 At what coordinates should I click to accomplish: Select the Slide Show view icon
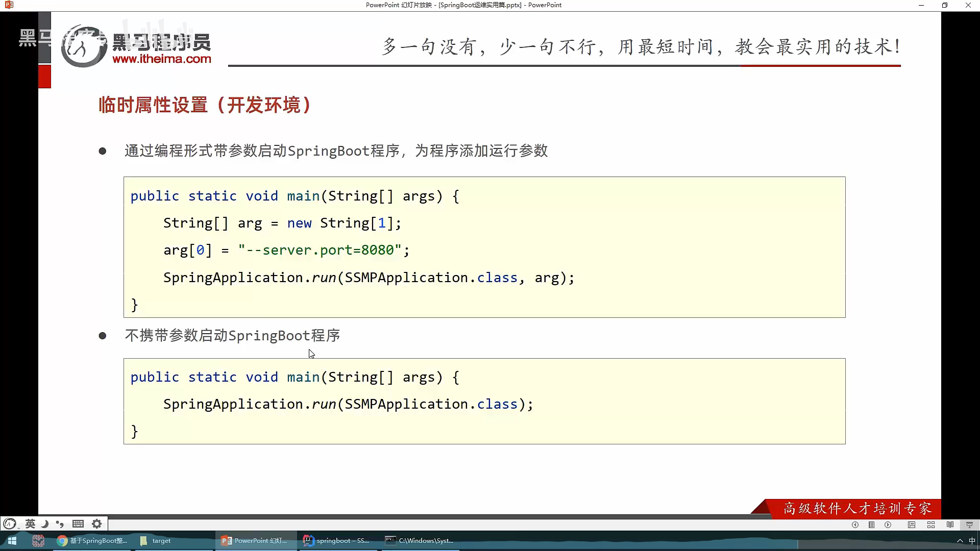[969, 525]
